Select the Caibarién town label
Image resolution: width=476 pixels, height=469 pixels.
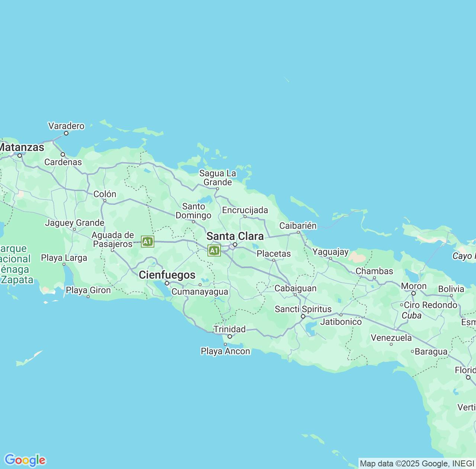click(x=298, y=226)
